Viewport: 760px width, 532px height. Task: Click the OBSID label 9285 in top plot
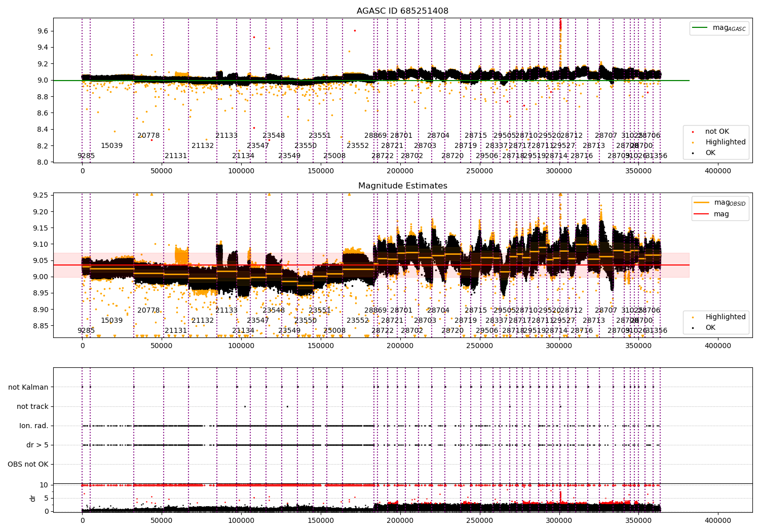86,156
